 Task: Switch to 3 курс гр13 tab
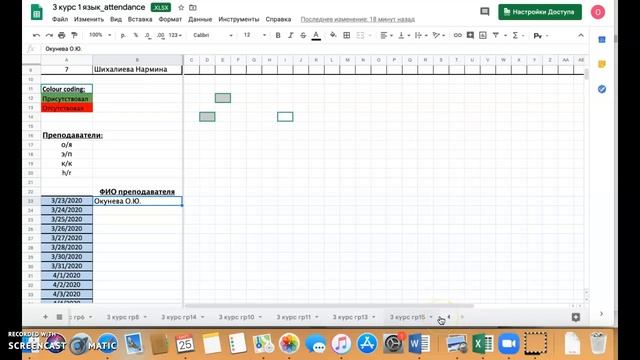coord(350,317)
